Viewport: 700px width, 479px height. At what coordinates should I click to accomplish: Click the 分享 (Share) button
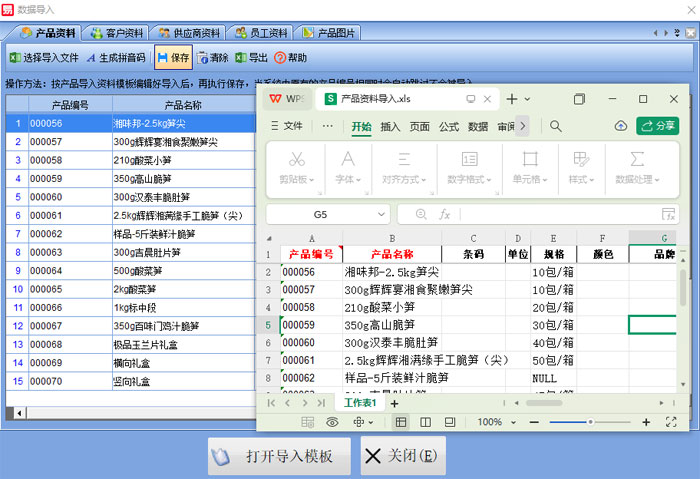657,126
